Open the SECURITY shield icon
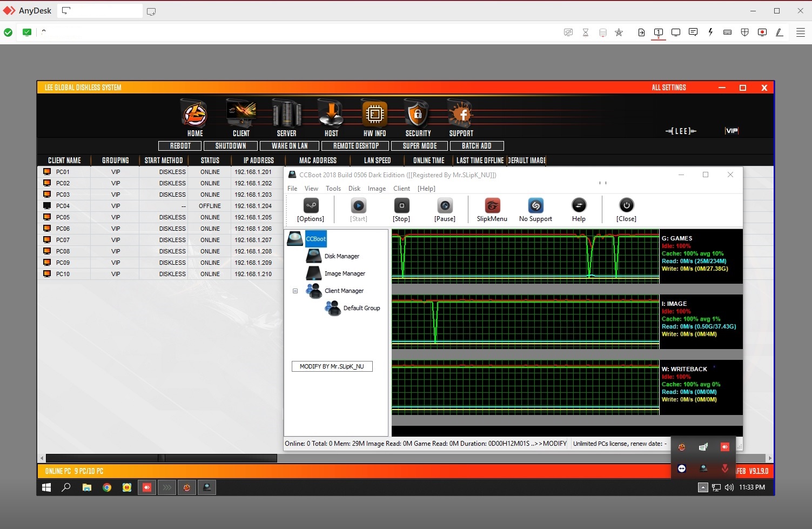The height and width of the screenshot is (529, 812). (x=417, y=113)
